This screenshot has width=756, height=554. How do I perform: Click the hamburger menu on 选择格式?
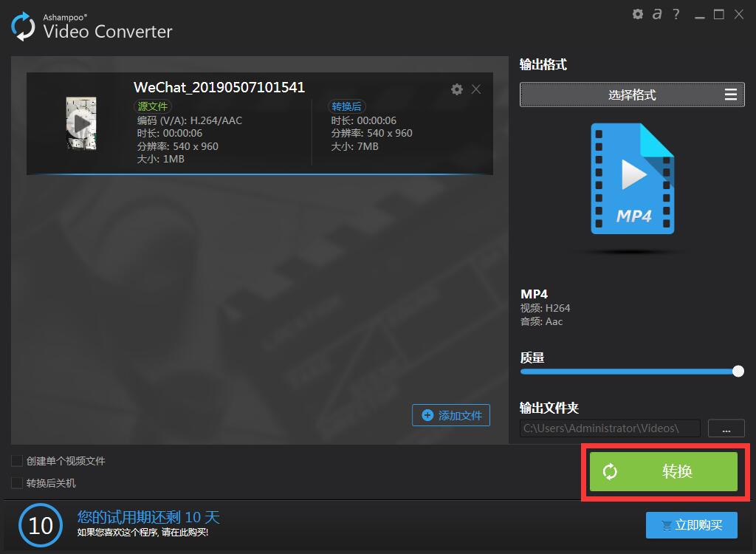point(730,95)
